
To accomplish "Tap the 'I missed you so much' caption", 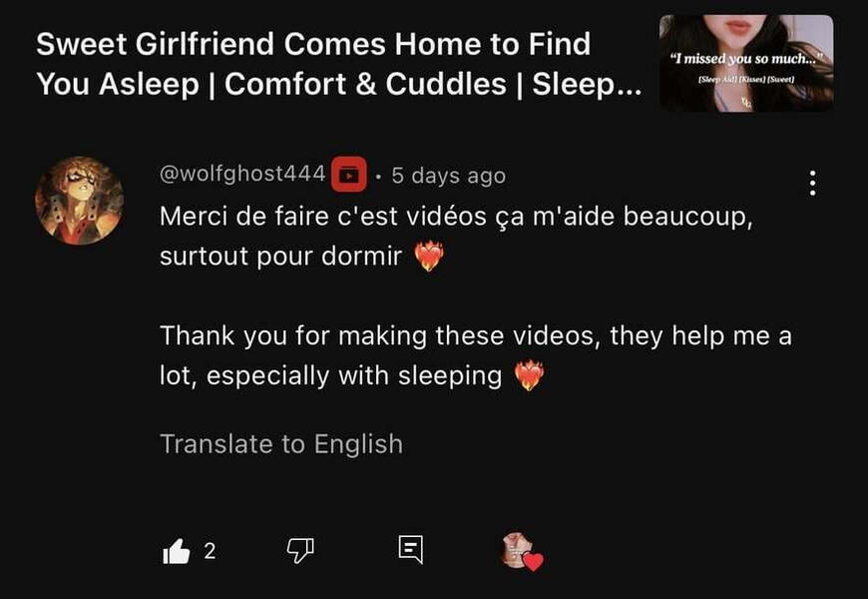I will pyautogui.click(x=745, y=58).
